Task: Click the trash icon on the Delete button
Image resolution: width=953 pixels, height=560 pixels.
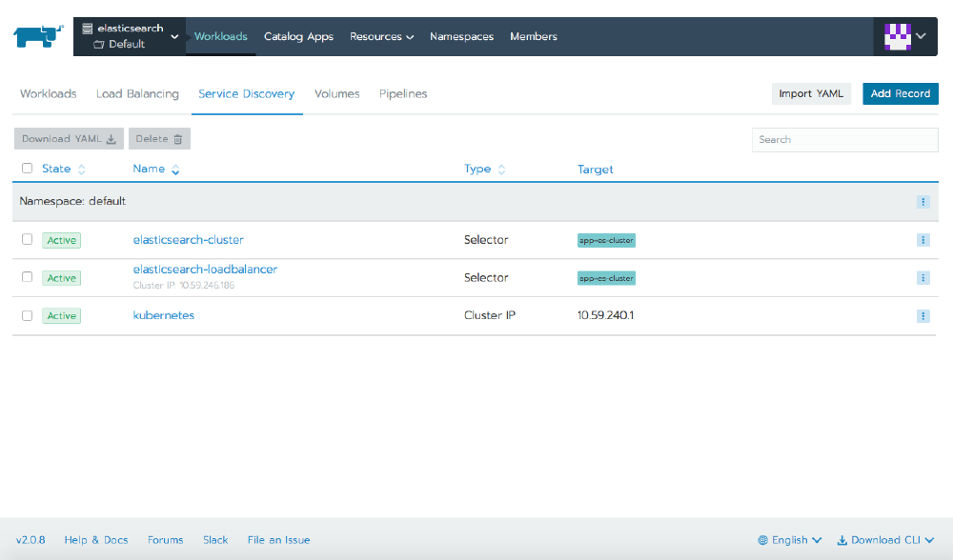Action: pos(176,138)
